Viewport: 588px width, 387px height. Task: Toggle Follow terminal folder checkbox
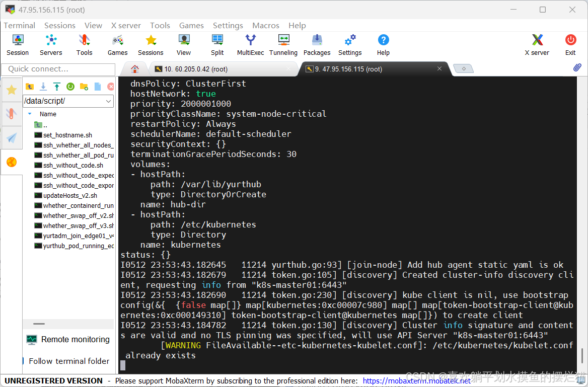click(23, 361)
